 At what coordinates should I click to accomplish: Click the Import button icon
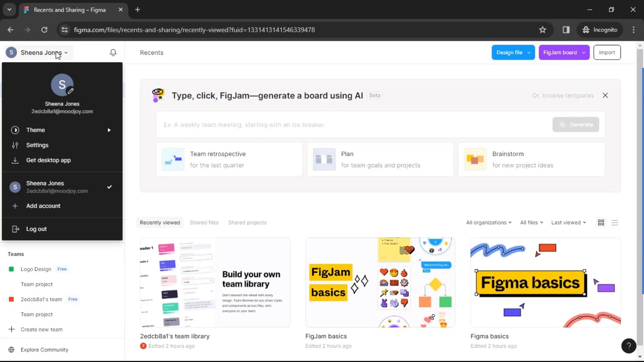[607, 52]
